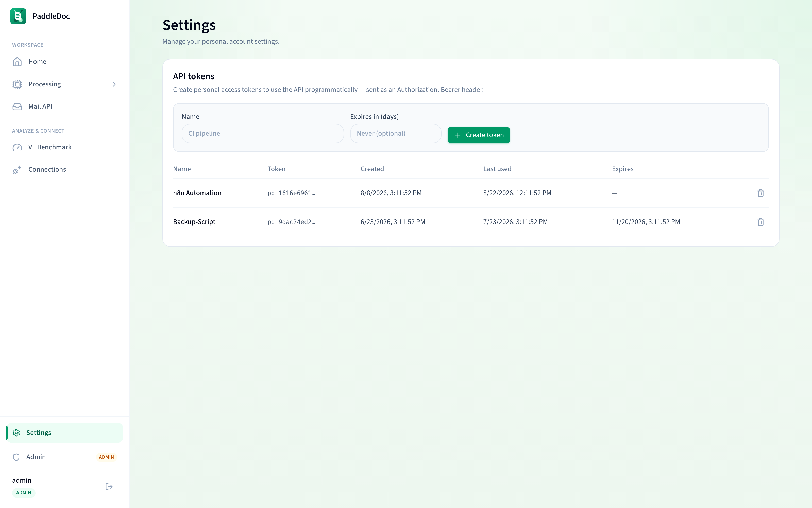Click the Mail API inbox icon

[17, 106]
